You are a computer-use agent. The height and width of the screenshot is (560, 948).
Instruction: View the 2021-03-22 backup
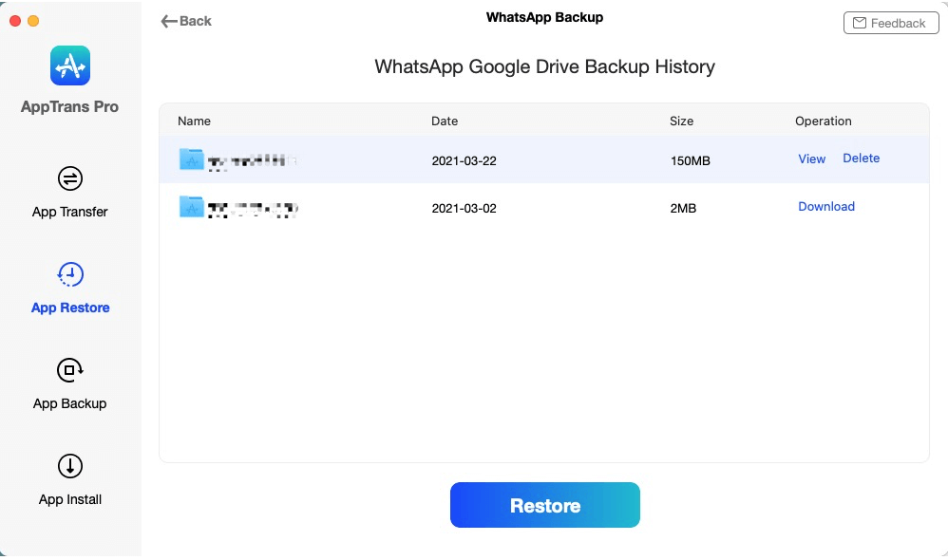(811, 159)
